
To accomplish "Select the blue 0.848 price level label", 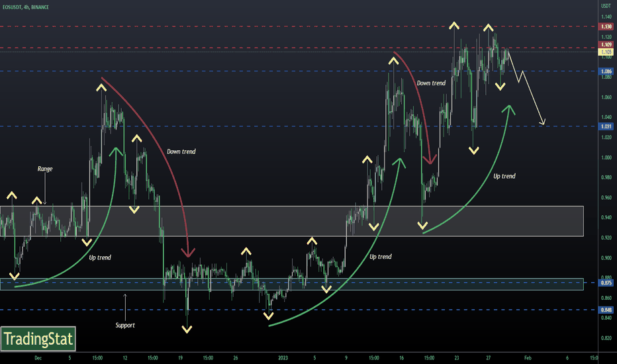I will coord(606,310).
